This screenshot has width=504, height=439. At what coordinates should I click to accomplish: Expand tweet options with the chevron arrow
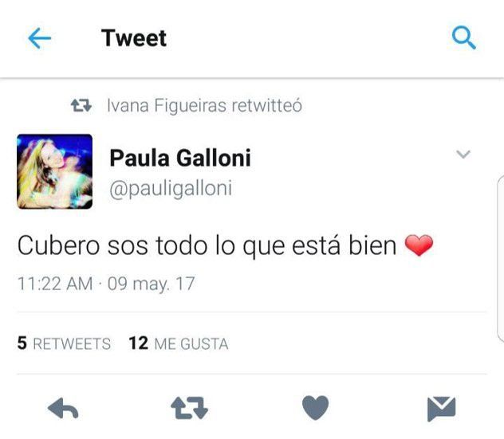pyautogui.click(x=463, y=154)
